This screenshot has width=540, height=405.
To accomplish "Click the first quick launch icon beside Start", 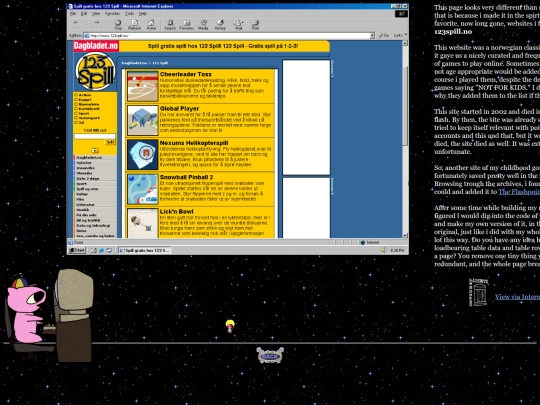I will click(x=93, y=250).
